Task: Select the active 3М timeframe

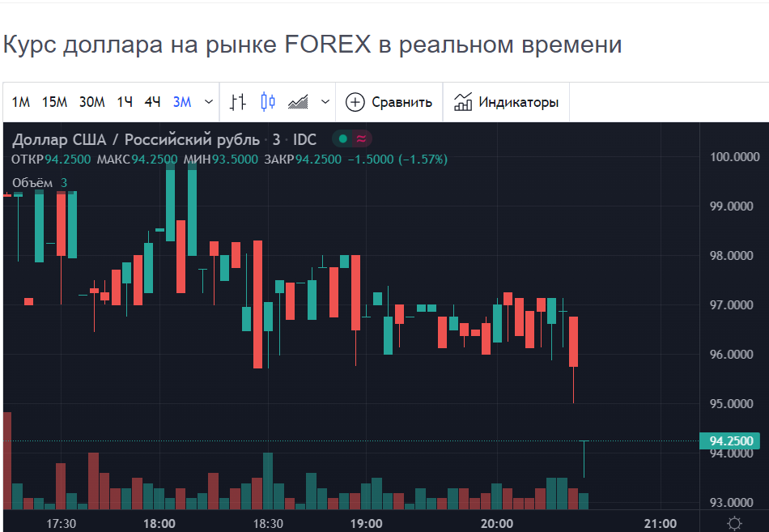Action: coord(182,102)
